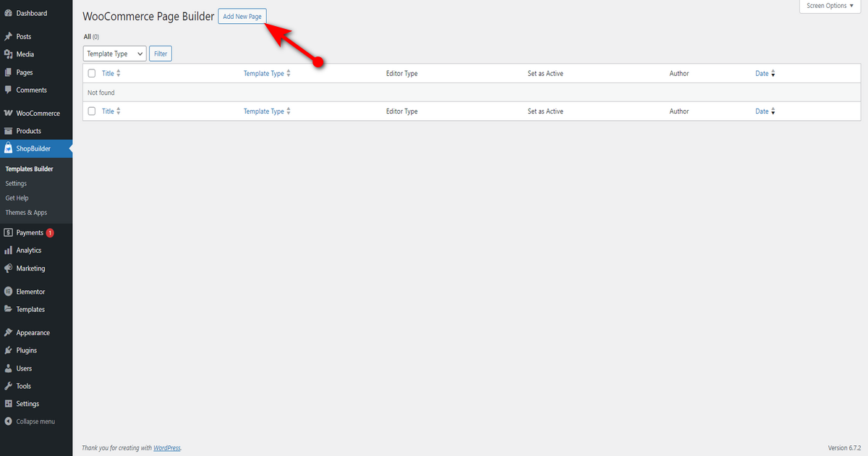
Task: Click the ShopBuilder bag icon
Action: 8,149
